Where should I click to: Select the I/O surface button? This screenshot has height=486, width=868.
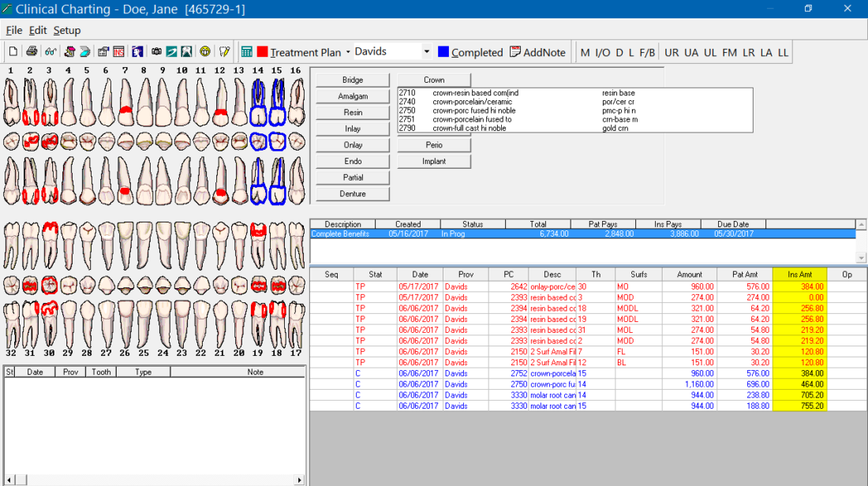click(x=602, y=53)
